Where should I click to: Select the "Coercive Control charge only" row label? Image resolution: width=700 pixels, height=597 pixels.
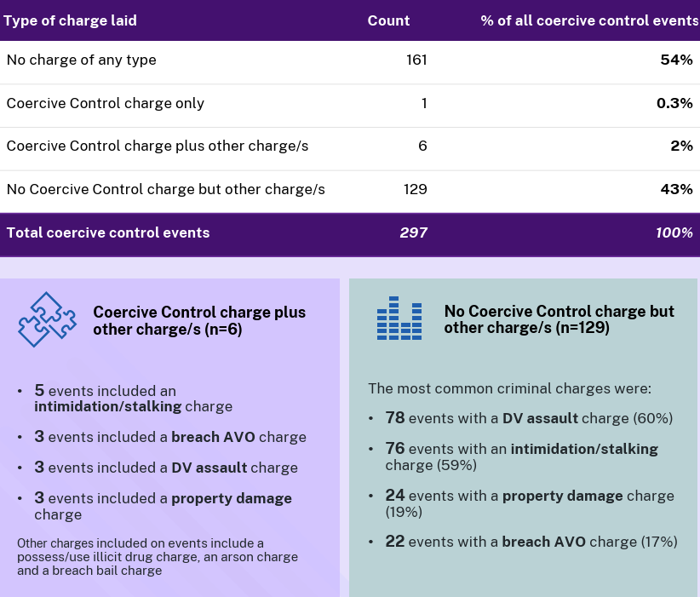click(x=106, y=103)
